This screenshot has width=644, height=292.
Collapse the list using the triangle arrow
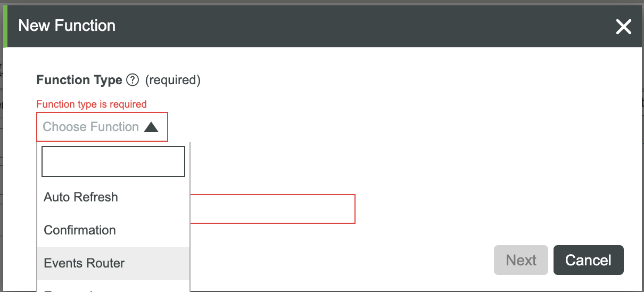151,127
